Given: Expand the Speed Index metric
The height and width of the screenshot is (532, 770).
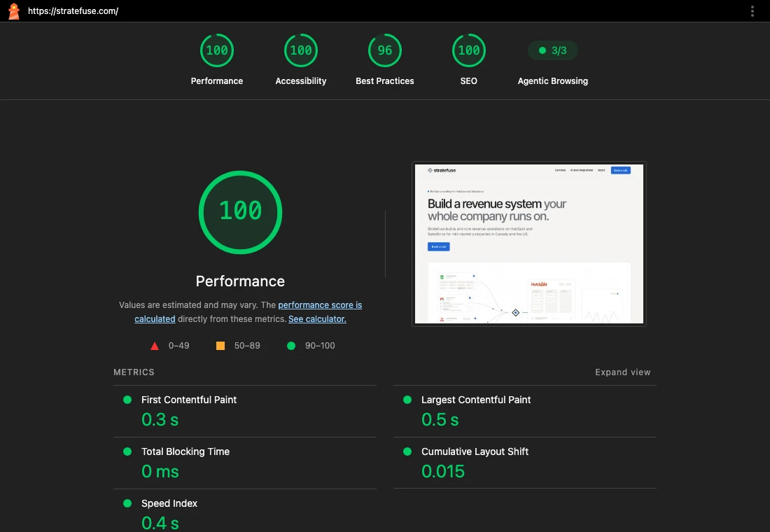Looking at the screenshot, I should (244, 511).
